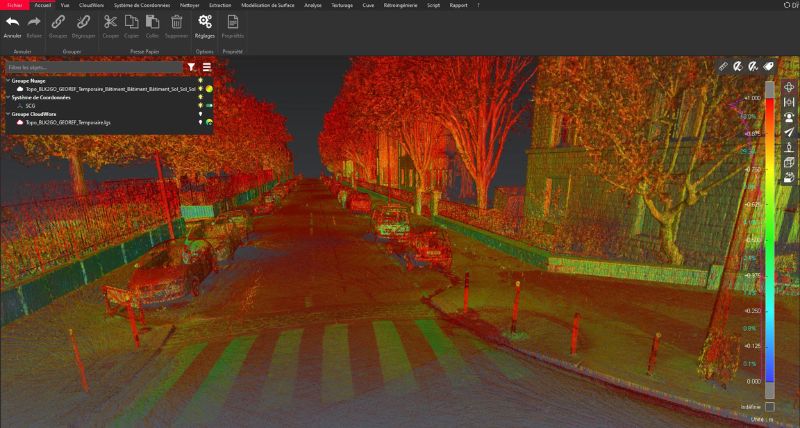Toggle visibility bulb of SCG row
The image size is (800, 428).
(201, 106)
